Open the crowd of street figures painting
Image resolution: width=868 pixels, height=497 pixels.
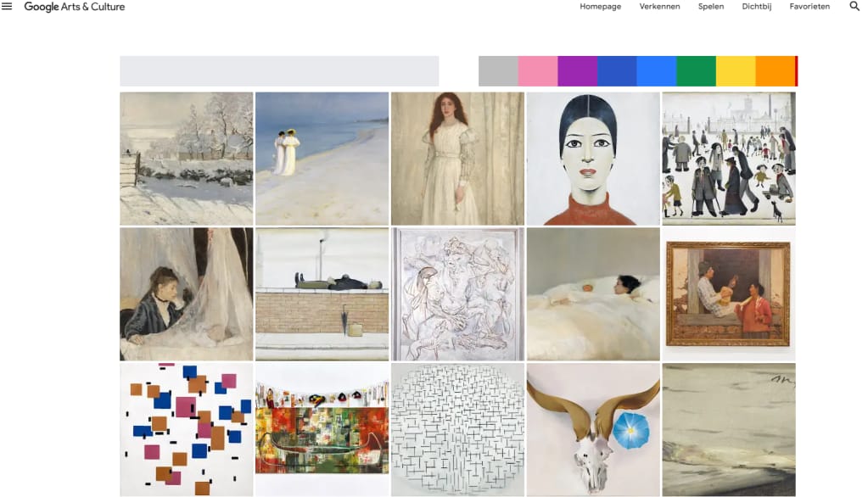[729, 159]
